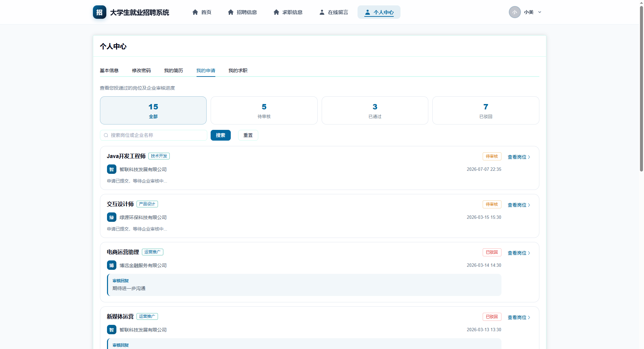Filter applications by 已通过 card
Viewport: 644px width, 349px height.
[x=375, y=110]
